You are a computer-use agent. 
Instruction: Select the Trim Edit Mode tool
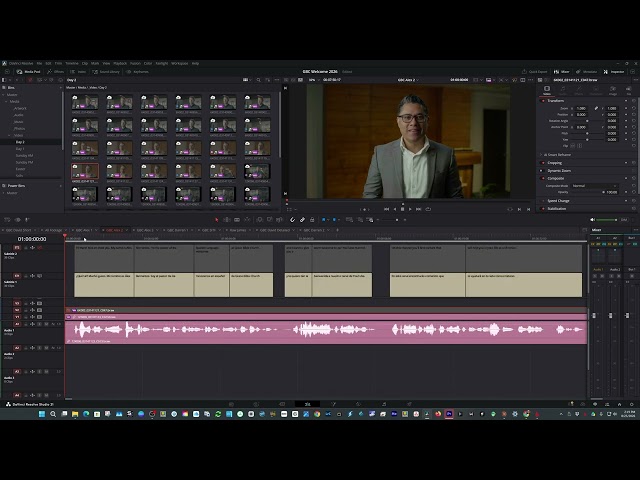click(227, 220)
